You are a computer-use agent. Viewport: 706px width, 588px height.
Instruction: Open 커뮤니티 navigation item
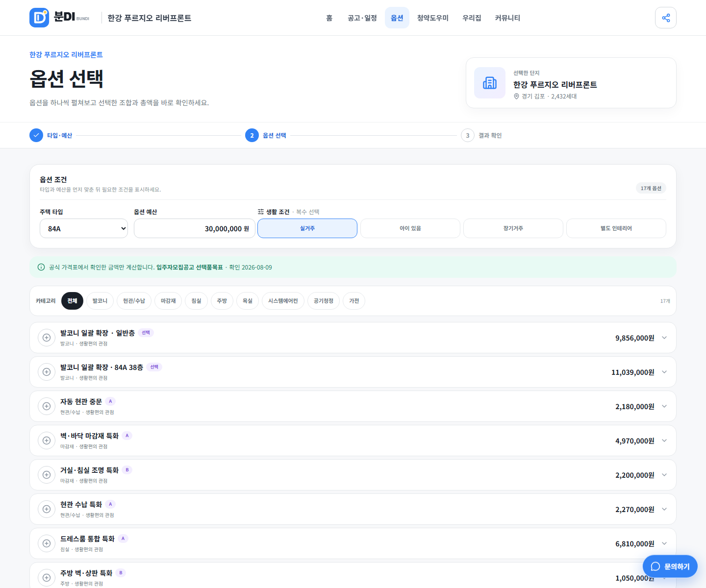click(x=507, y=18)
